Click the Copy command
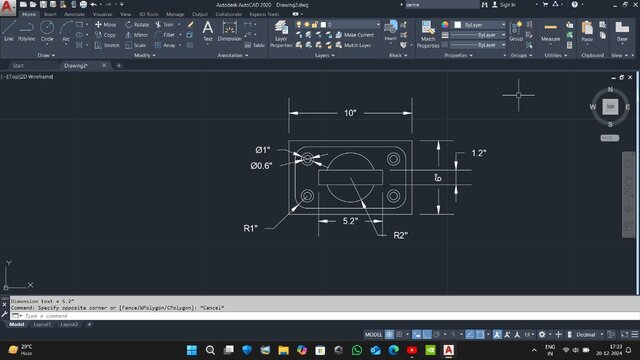 (x=106, y=35)
